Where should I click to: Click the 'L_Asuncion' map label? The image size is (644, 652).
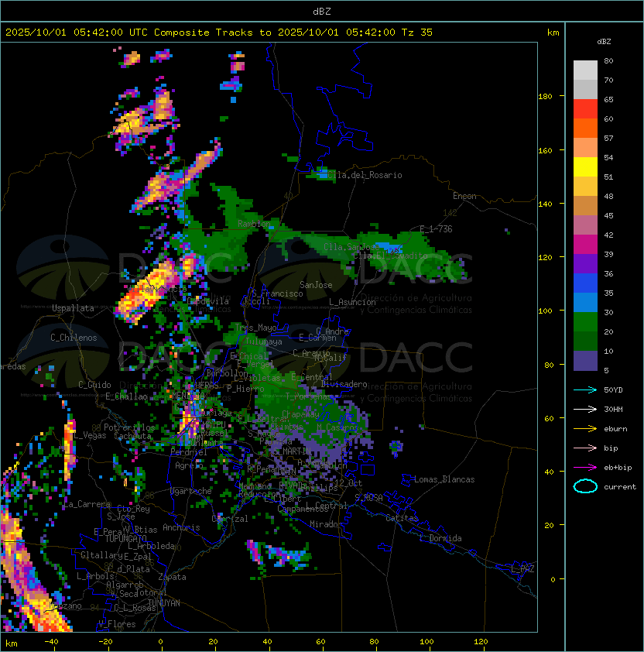coord(352,302)
